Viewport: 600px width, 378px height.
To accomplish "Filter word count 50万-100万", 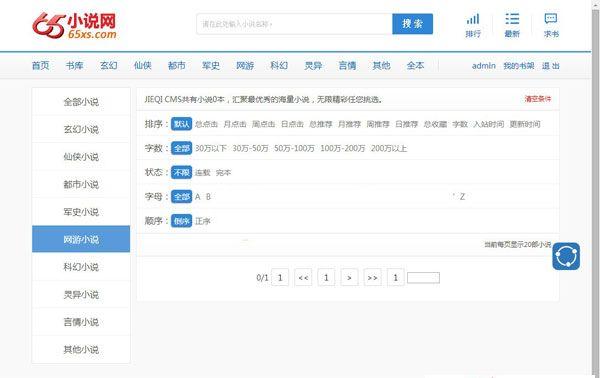I will (x=294, y=148).
